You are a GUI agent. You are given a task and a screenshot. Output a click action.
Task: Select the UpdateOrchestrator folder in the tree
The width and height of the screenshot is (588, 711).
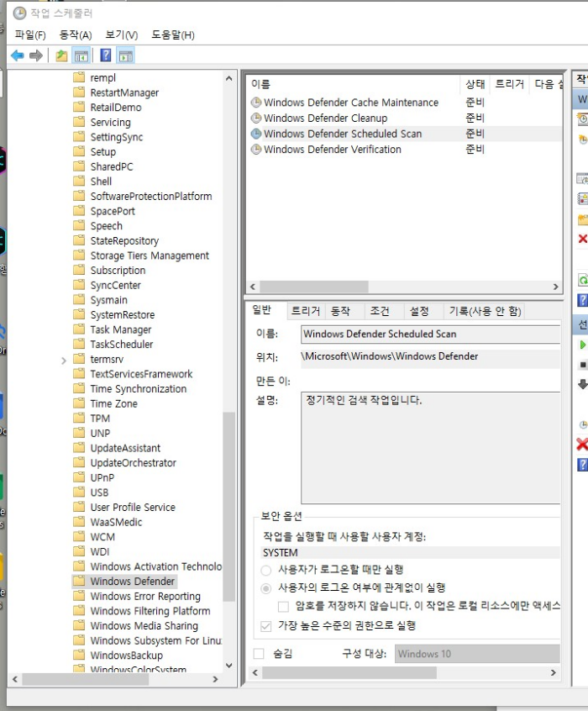(133, 462)
